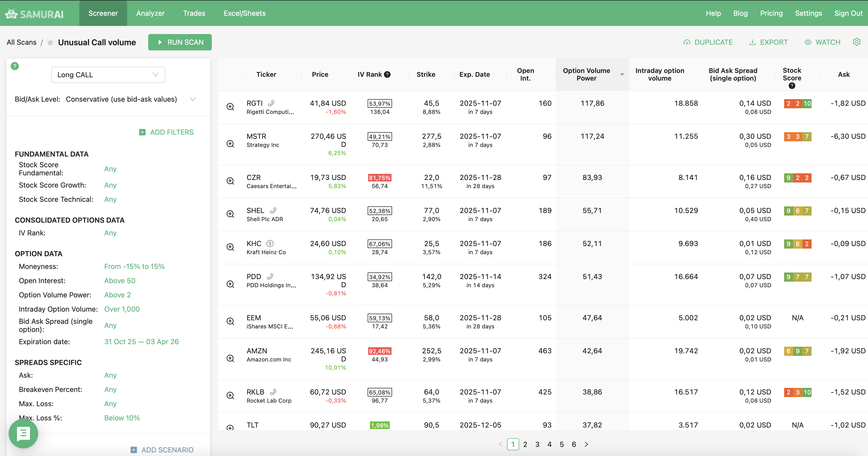Click the green help question mark icon

click(x=15, y=66)
